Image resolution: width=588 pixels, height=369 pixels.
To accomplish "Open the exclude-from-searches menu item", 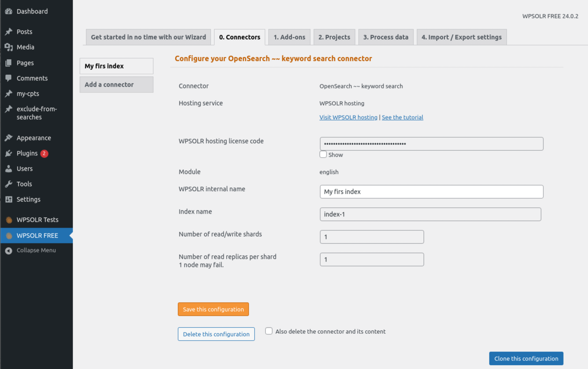I will (37, 113).
